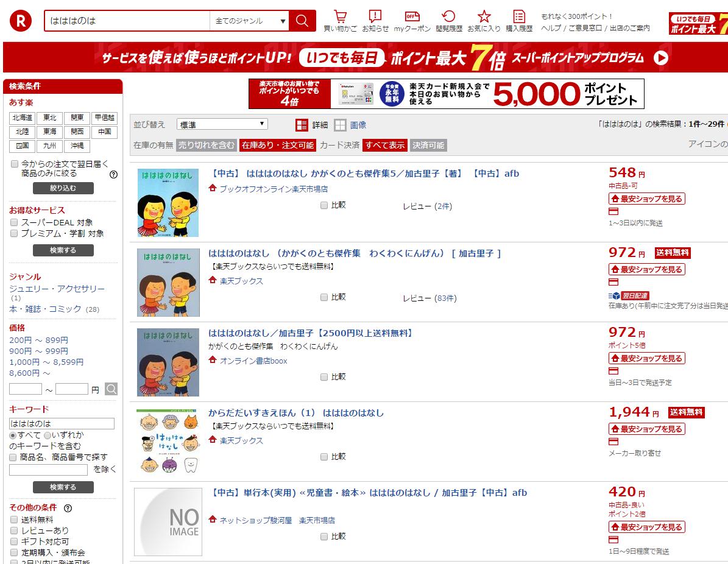
Task: Tick the 比較 checkbox for からだだいすきえほん
Action: coord(324,457)
